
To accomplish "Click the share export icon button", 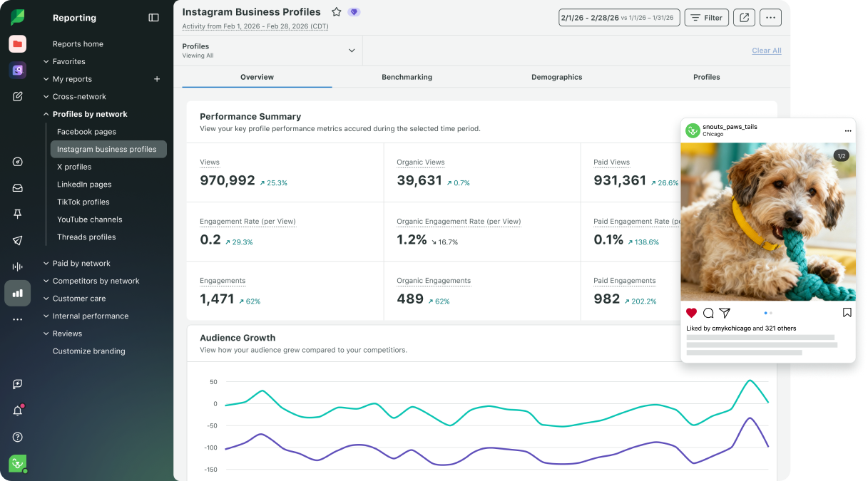I will point(744,18).
